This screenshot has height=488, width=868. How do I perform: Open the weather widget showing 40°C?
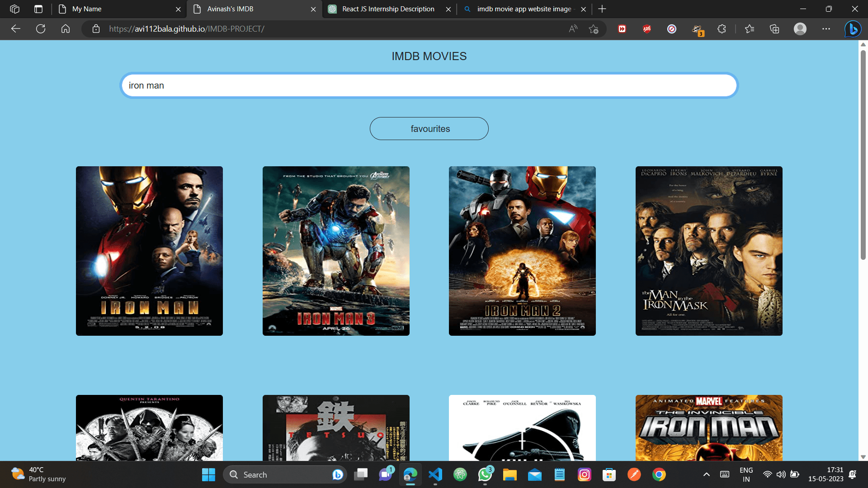point(38,474)
